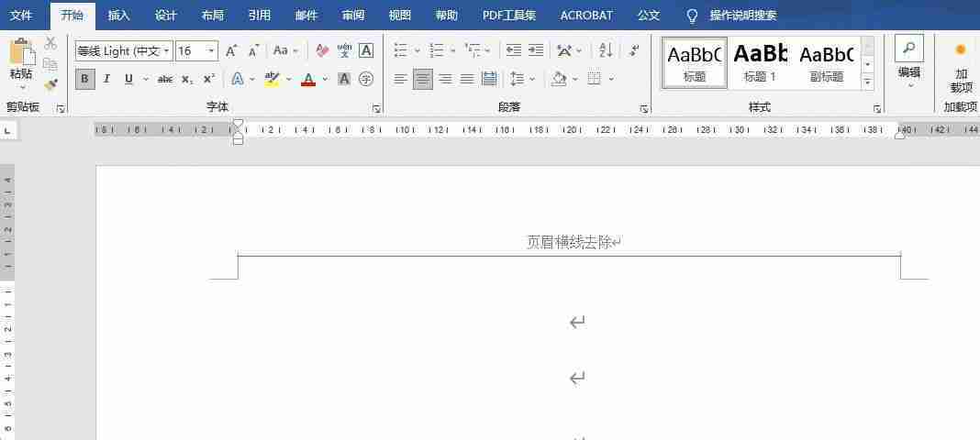Screen dimensions: 980x440
Task: Click the ruler tab selector at left corner
Action: pyautogui.click(x=6, y=131)
